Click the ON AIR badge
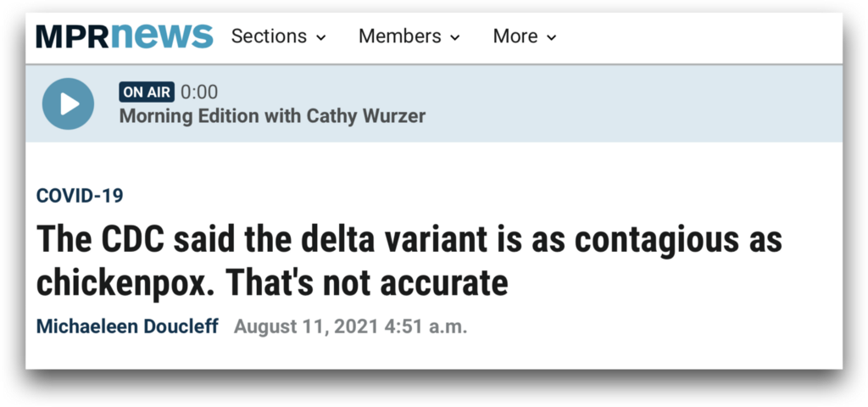Viewport: 868px width, 407px height. click(x=147, y=92)
